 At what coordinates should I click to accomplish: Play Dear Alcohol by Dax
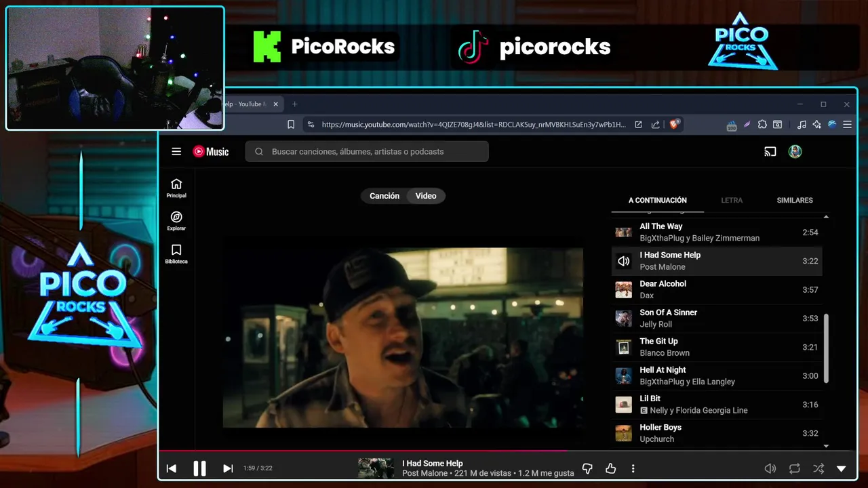point(717,289)
